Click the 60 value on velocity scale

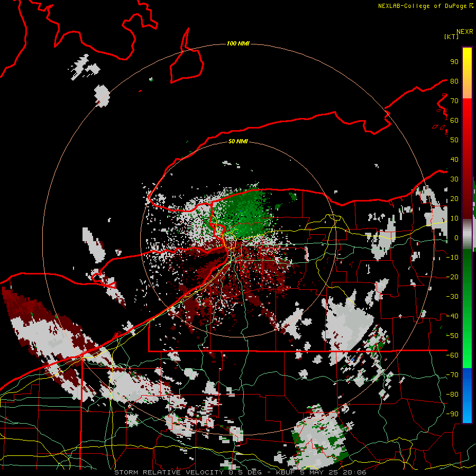coord(454,120)
